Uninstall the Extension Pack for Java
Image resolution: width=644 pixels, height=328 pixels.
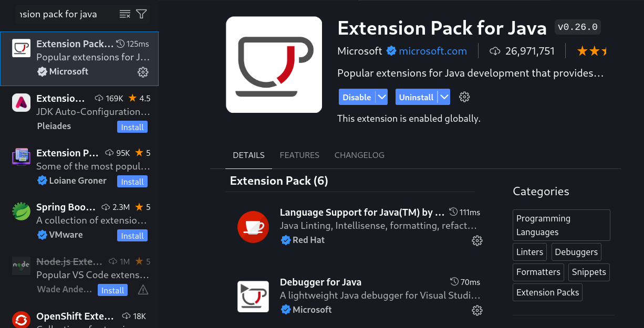point(416,97)
